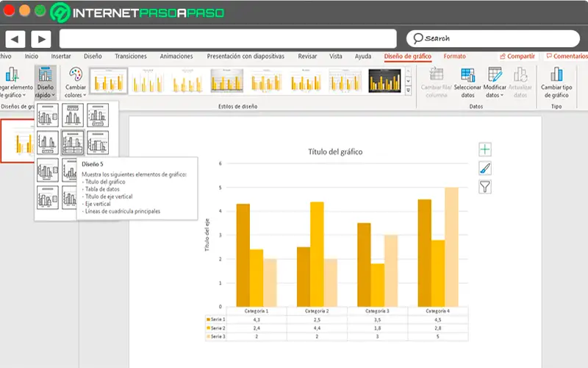Open the Modificar datos dropdown
The height and width of the screenshot is (368, 588).
click(495, 82)
